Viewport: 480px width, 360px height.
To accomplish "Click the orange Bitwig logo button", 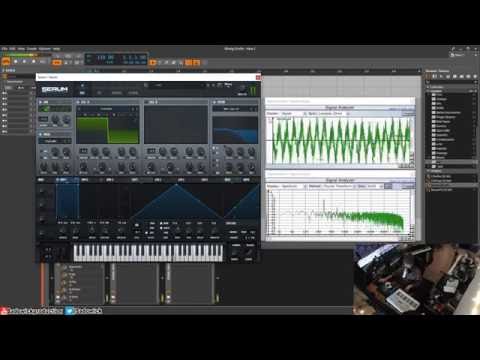I will point(6,62).
